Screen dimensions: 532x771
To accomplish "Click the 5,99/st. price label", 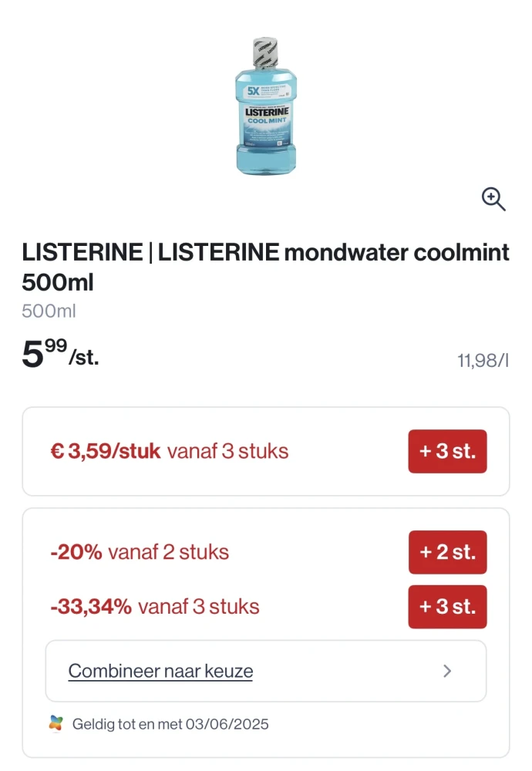I will click(x=60, y=357).
